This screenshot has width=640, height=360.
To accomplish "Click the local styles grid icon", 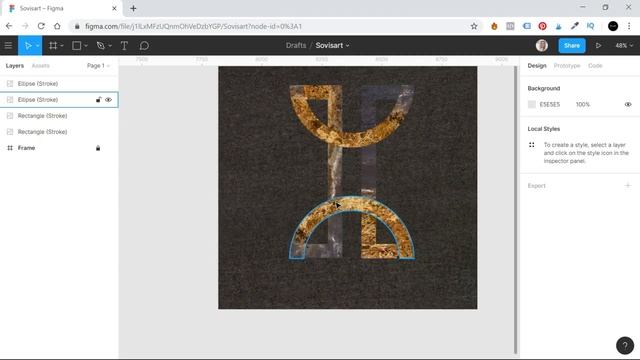I will [x=531, y=145].
